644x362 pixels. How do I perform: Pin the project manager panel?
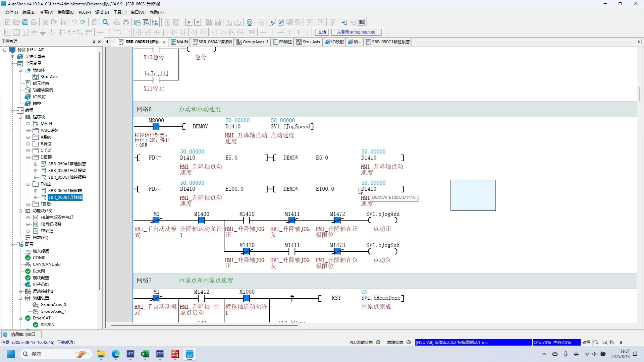click(x=94, y=42)
